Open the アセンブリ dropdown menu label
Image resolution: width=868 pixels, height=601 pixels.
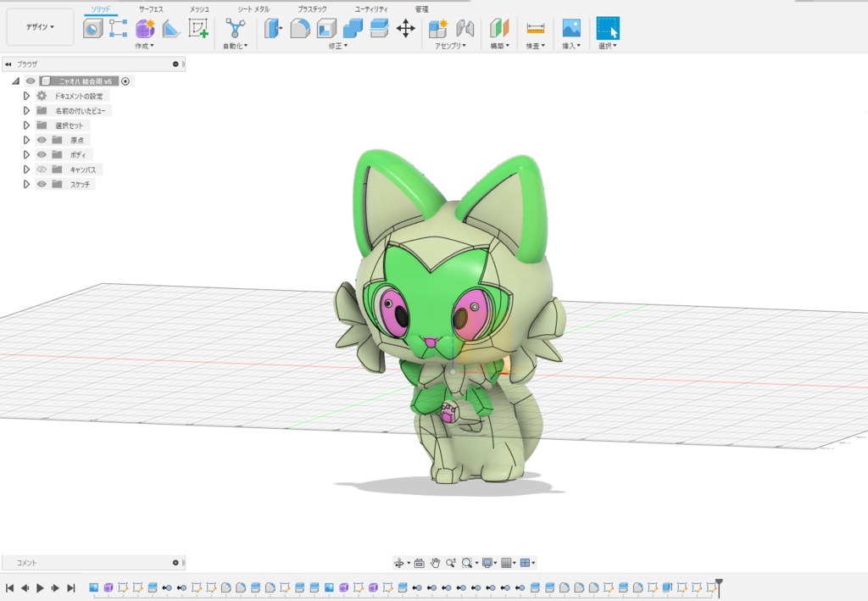click(451, 46)
